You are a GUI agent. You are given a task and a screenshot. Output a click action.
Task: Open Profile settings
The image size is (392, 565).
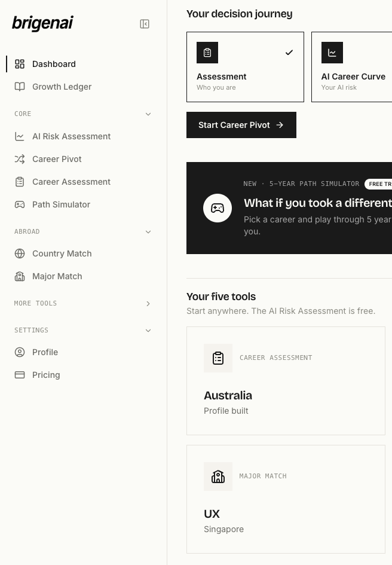coord(82,352)
